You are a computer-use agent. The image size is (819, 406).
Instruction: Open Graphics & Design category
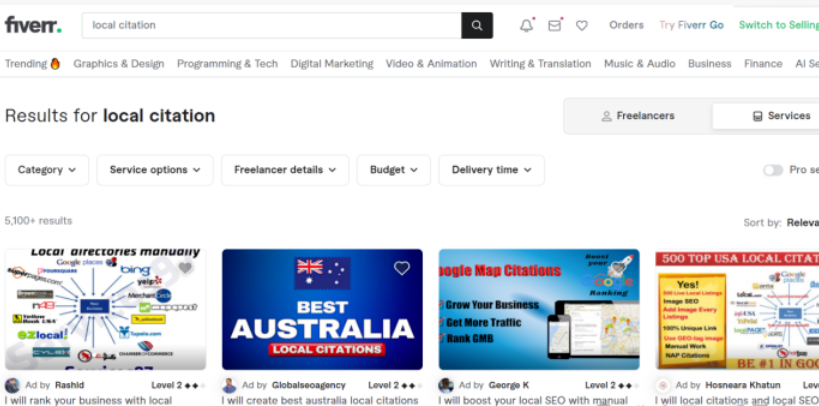(x=119, y=64)
